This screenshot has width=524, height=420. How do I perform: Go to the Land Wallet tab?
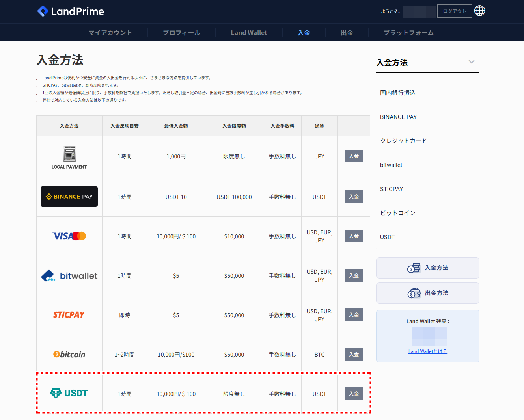pyautogui.click(x=249, y=33)
